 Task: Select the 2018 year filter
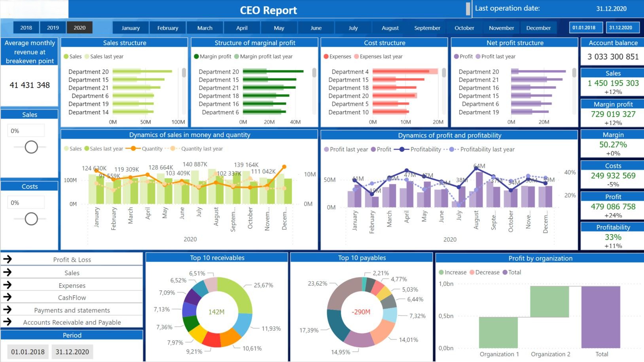click(x=26, y=28)
